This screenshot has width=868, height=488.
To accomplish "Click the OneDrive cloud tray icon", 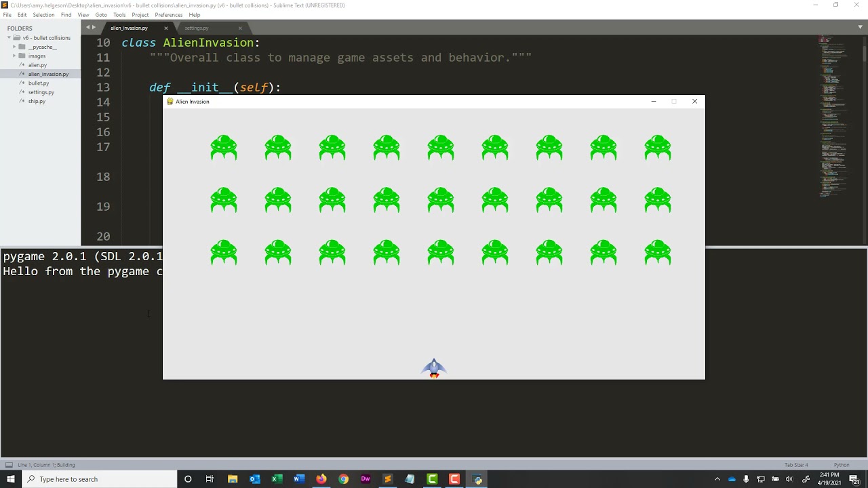I will pos(732,479).
